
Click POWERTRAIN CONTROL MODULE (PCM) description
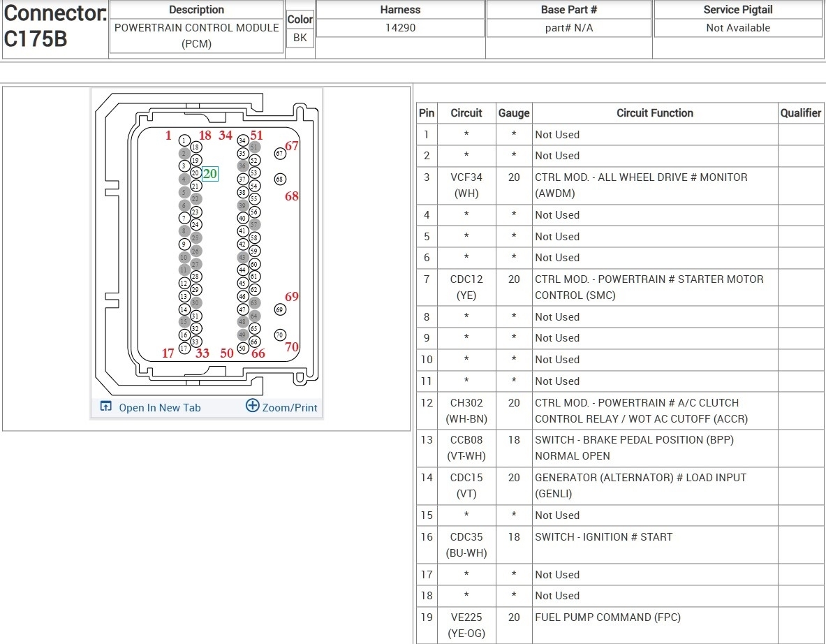point(196,36)
